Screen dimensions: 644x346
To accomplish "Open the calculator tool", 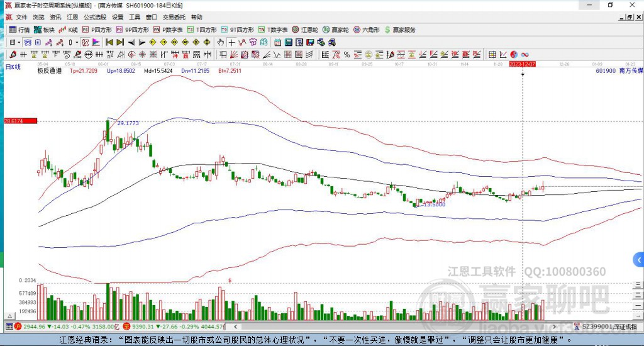I will (x=288, y=42).
